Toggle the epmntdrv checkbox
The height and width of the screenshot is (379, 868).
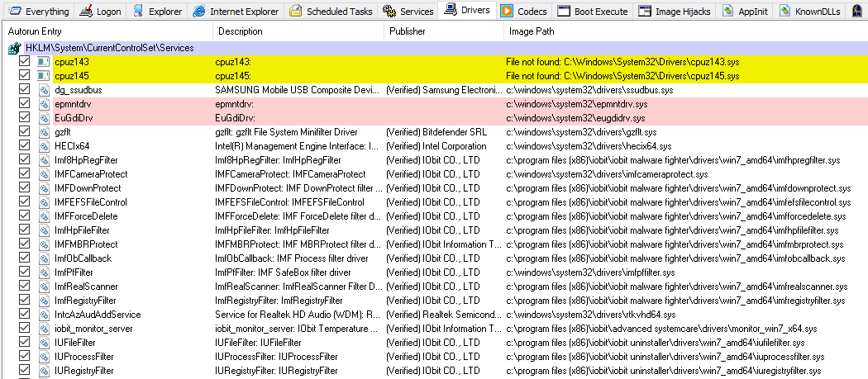pyautogui.click(x=24, y=104)
